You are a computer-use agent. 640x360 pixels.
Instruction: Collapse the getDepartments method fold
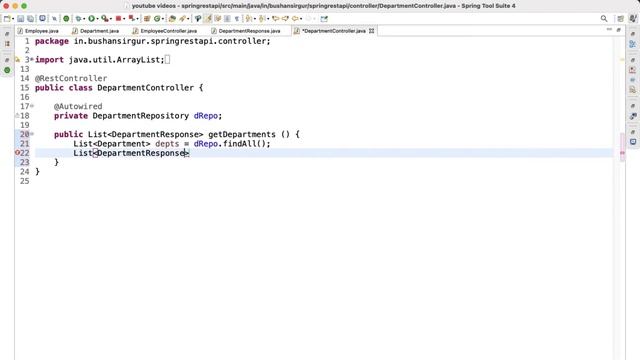(x=32, y=134)
